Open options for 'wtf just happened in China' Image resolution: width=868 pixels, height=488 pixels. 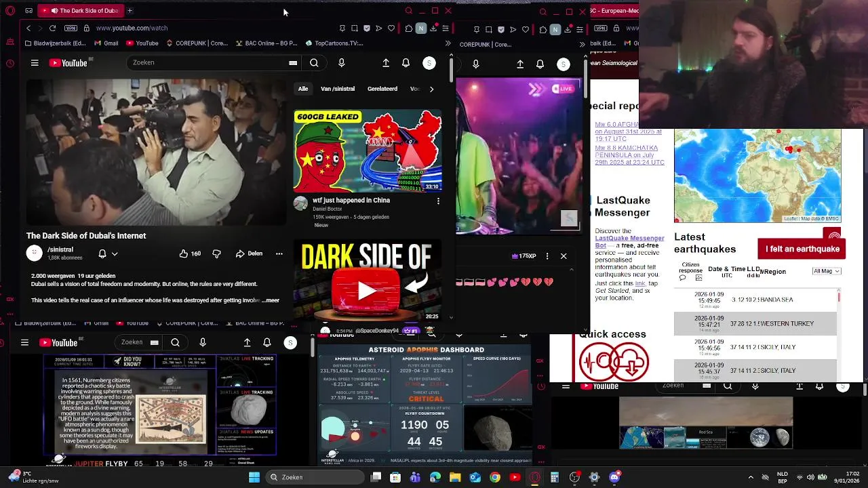pos(438,201)
